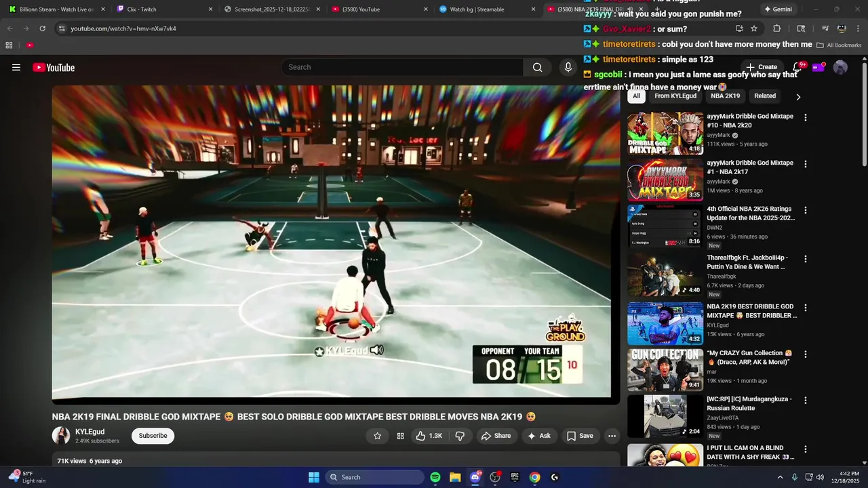The height and width of the screenshot is (488, 868).
Task: Click the Ask button
Action: click(x=539, y=436)
